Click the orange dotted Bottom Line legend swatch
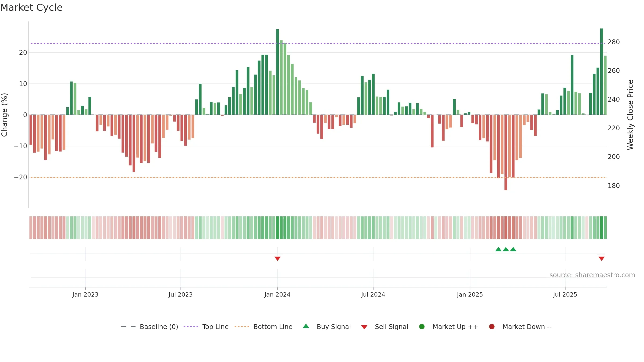This screenshot has width=644, height=362. tap(242, 327)
